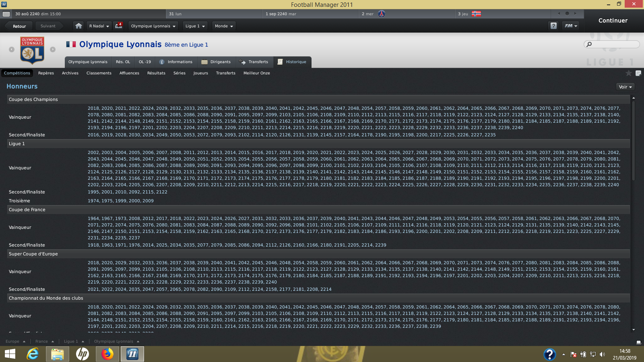Go to previous club using the left arrow
Viewport: 644px width, 362px height.
tap(12, 49)
